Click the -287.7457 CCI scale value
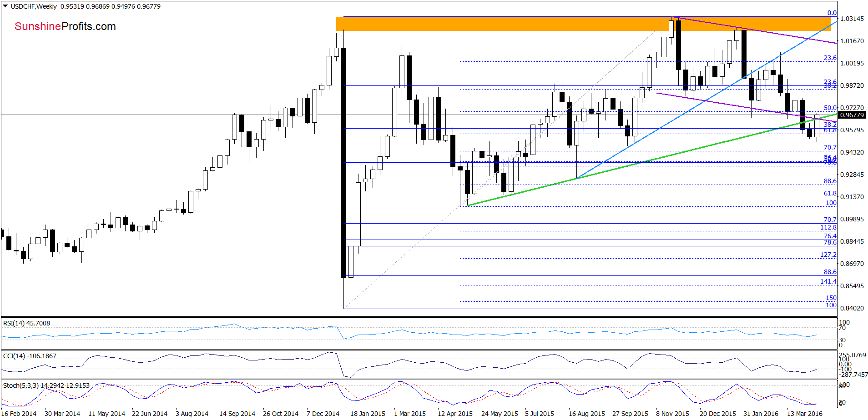This screenshot has width=868, height=420. [853, 375]
